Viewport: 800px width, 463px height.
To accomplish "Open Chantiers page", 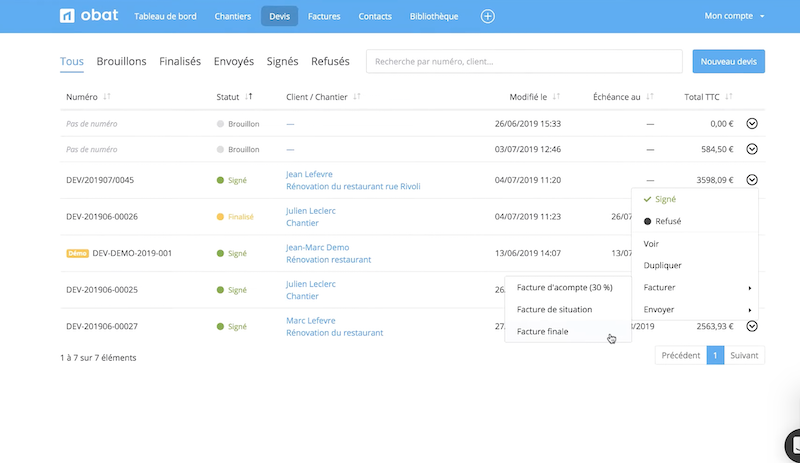I will pos(233,16).
